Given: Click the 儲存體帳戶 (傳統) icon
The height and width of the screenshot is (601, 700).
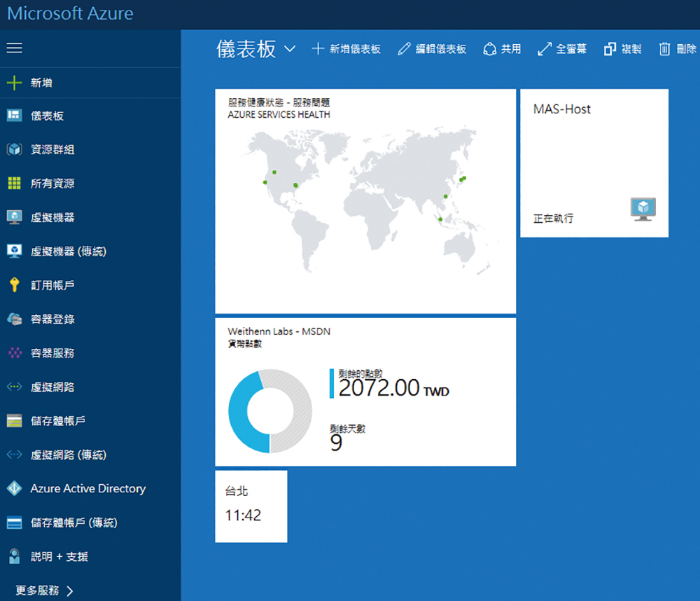Looking at the screenshot, I should tap(14, 523).
